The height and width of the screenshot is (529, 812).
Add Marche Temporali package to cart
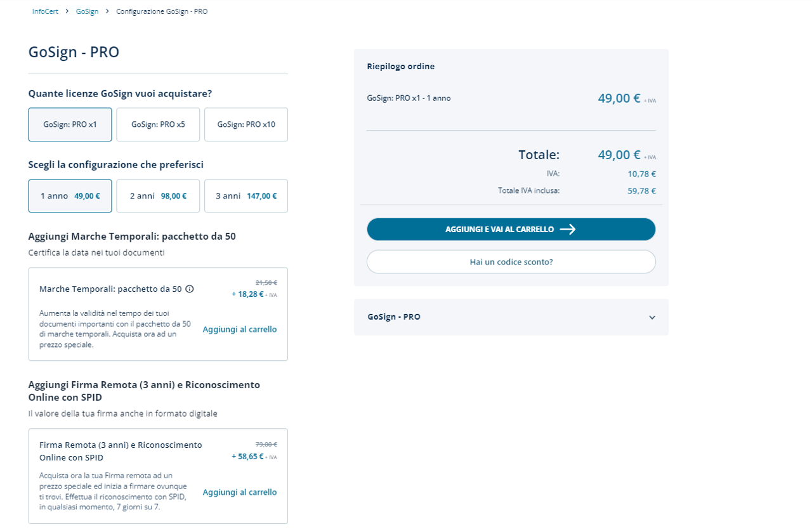(239, 329)
